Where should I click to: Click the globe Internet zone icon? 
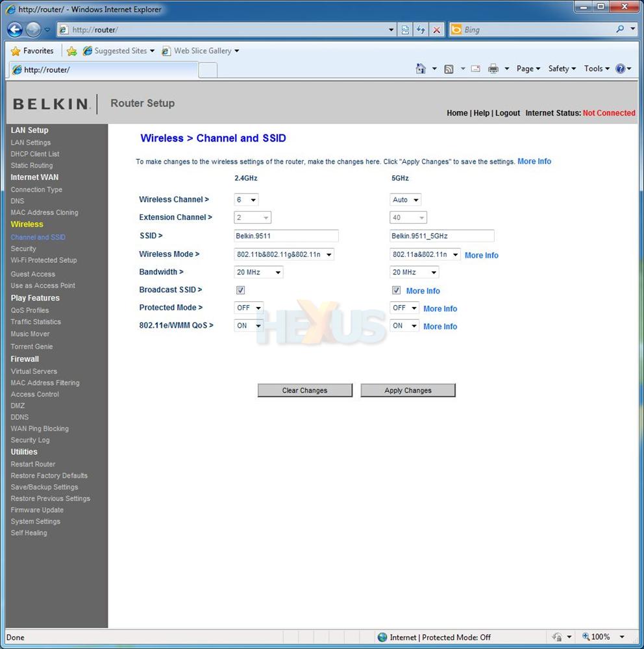point(382,637)
